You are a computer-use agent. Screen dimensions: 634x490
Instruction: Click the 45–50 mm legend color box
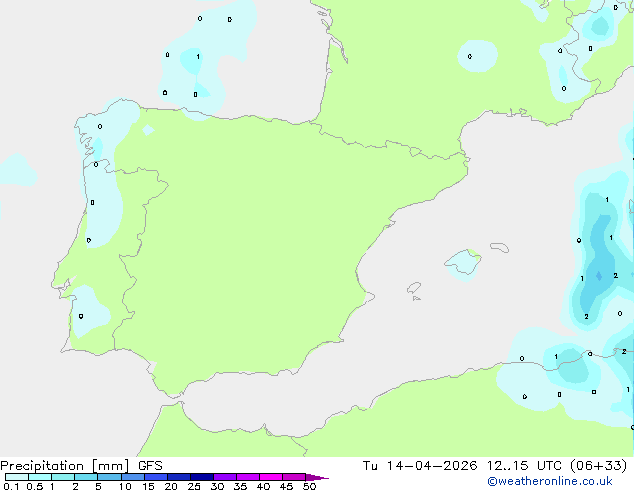click(x=294, y=477)
